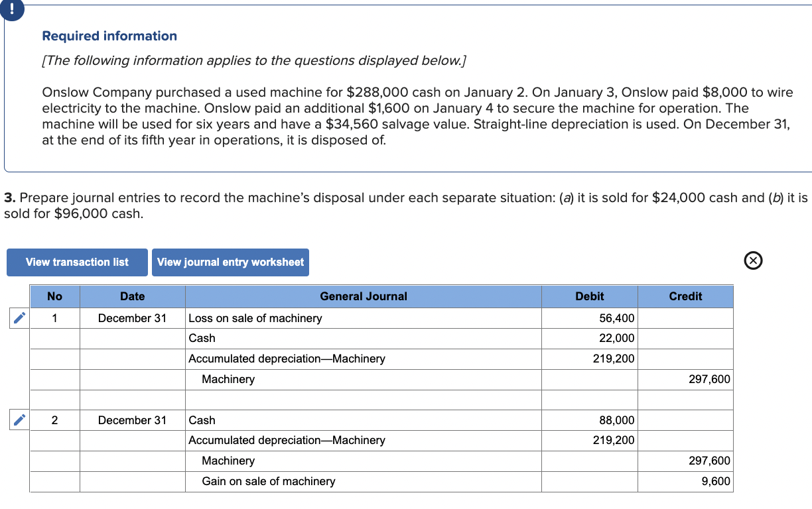Click the pencil icon beside journal entry 1
812x509 pixels.
(x=19, y=317)
